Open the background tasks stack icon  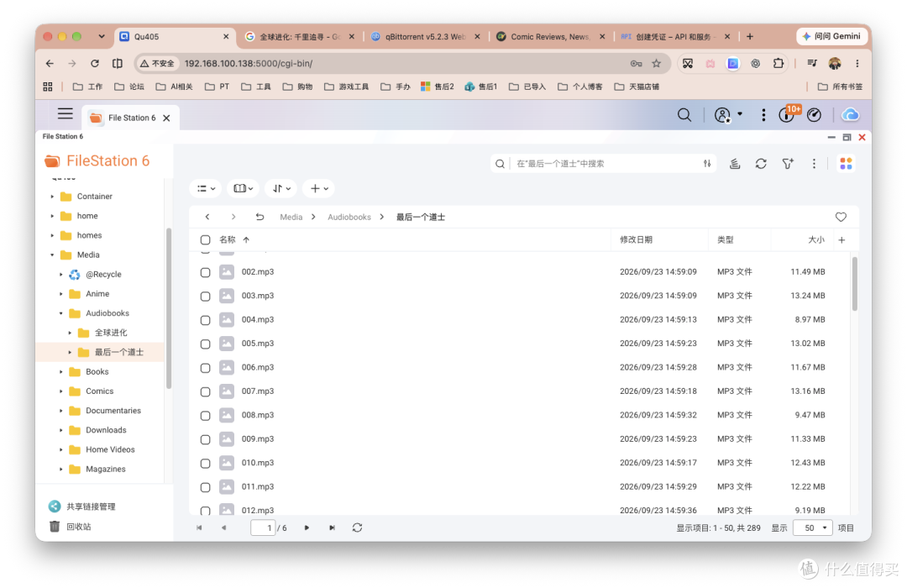pos(735,164)
